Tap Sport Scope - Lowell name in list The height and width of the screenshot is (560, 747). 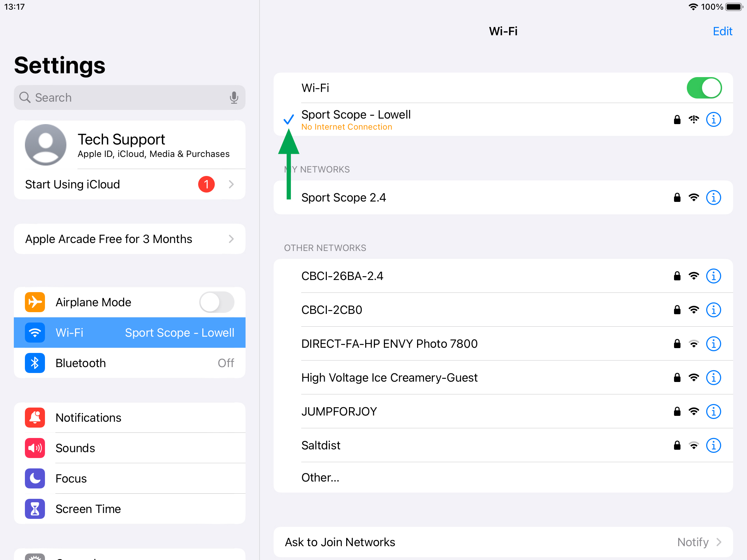[x=356, y=114]
